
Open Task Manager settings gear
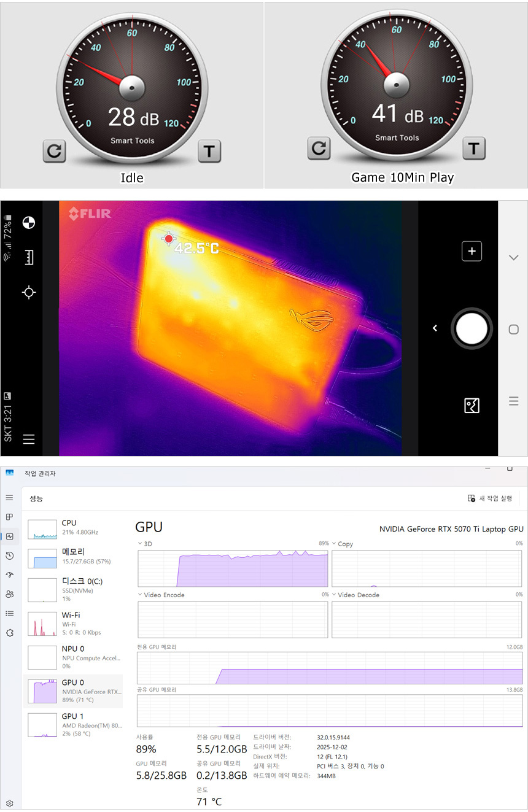click(x=9, y=803)
